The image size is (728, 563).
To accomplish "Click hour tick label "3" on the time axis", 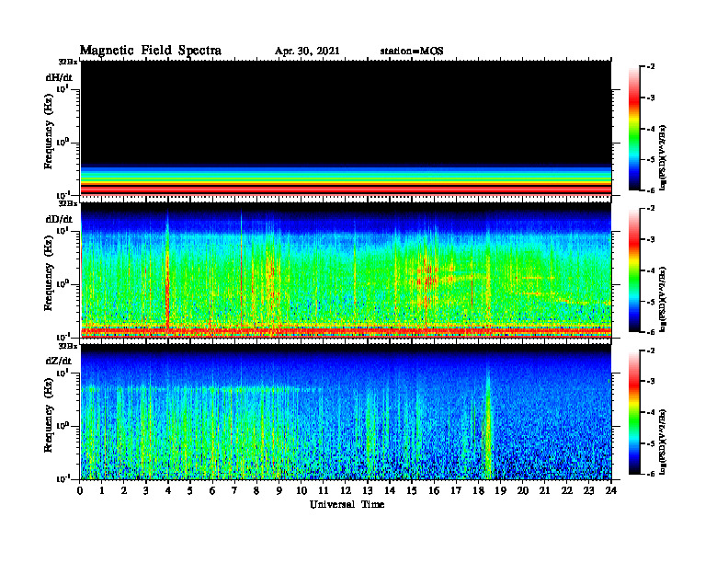I will pos(146,490).
